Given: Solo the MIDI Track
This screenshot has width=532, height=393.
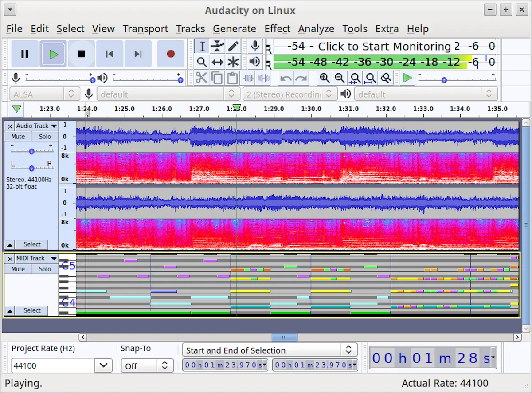Looking at the screenshot, I should 45,269.
